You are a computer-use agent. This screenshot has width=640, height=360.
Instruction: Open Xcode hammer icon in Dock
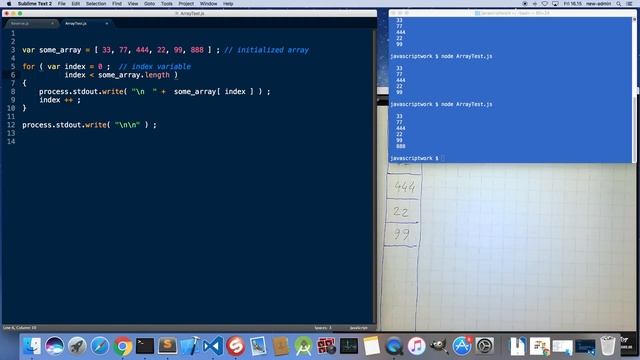click(190, 346)
